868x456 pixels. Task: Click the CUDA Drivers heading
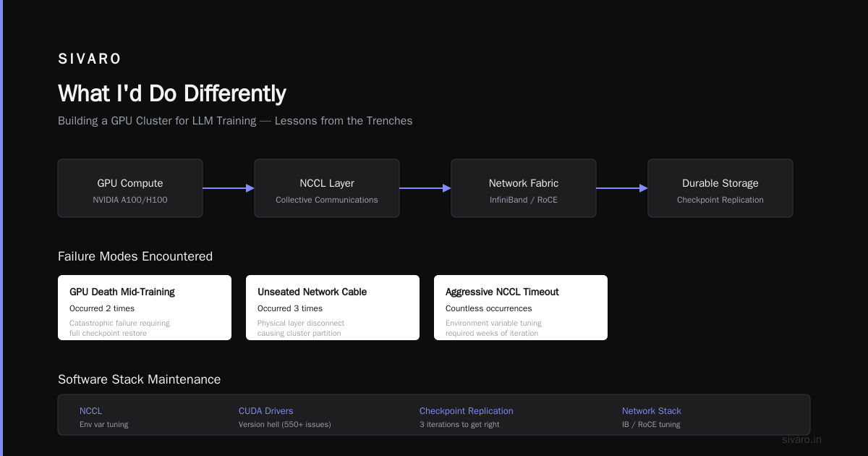[266, 411]
